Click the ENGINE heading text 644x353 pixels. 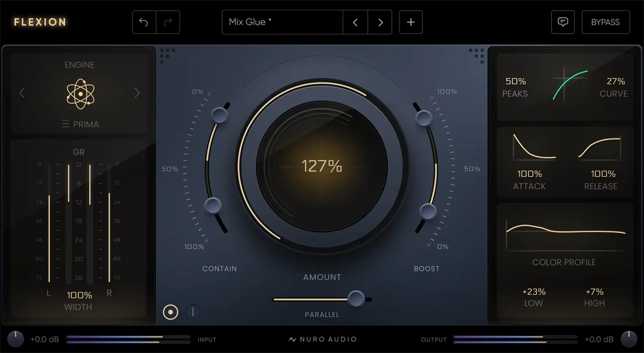[80, 65]
